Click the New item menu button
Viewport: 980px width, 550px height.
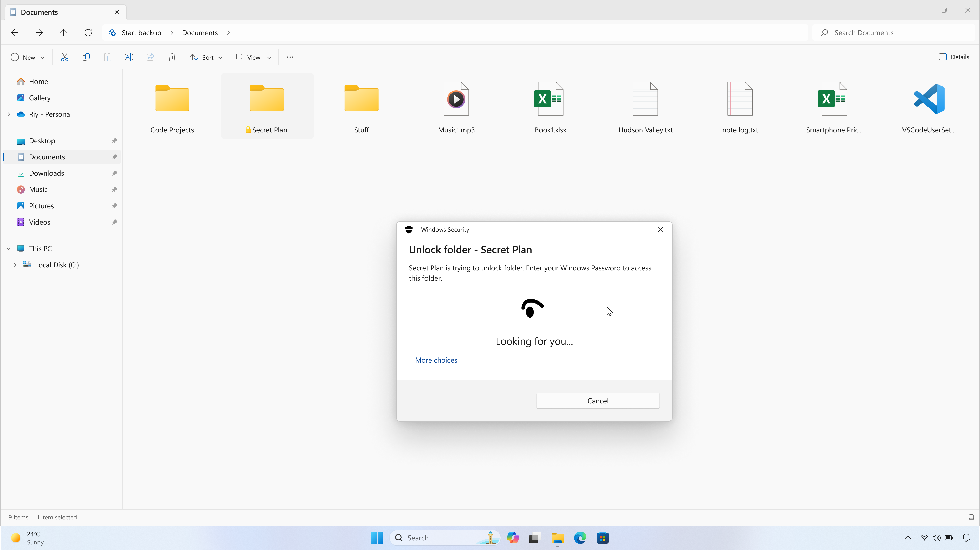click(x=27, y=57)
